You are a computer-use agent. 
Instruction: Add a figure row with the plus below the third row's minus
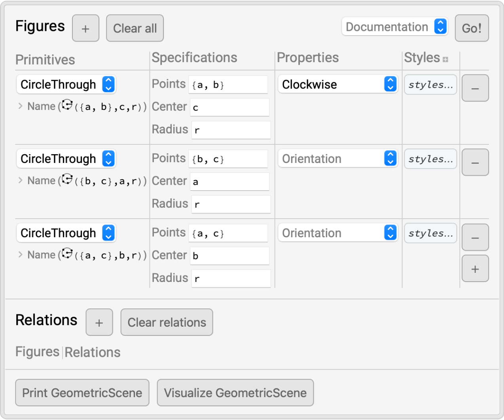(x=475, y=269)
